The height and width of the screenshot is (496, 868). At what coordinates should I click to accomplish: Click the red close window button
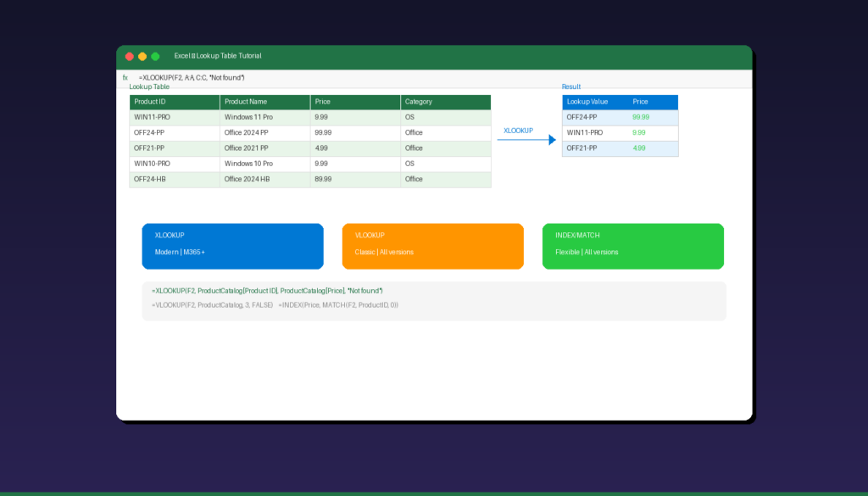[130, 56]
